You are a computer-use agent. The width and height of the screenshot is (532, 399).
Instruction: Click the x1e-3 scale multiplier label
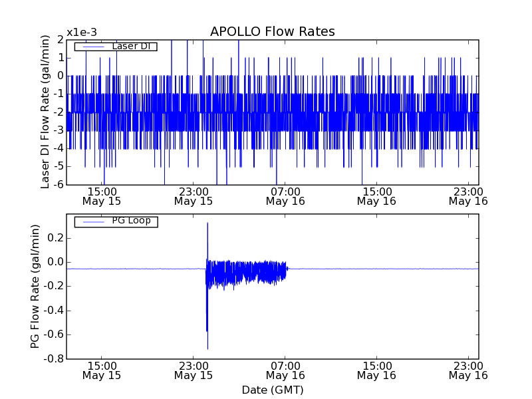pos(82,33)
